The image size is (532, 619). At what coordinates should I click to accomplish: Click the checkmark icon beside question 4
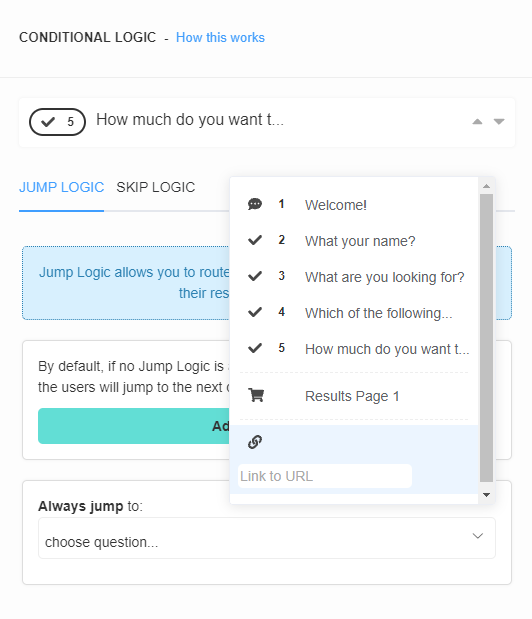255,312
